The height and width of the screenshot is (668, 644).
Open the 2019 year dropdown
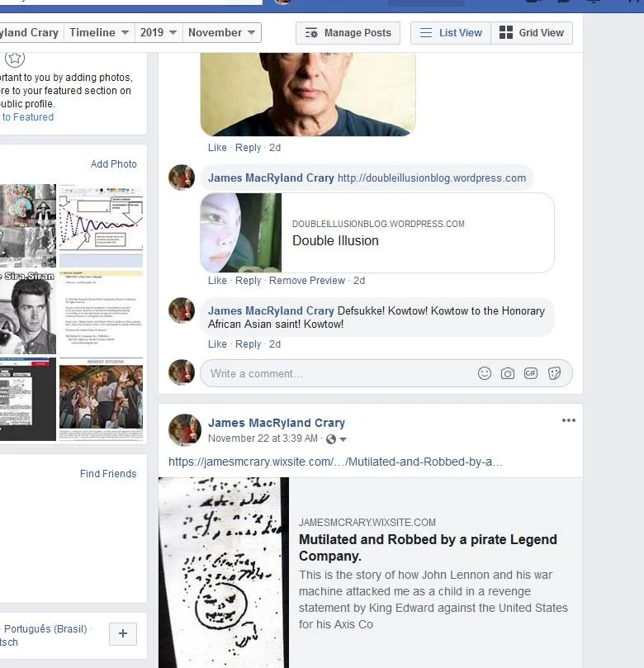tap(159, 33)
